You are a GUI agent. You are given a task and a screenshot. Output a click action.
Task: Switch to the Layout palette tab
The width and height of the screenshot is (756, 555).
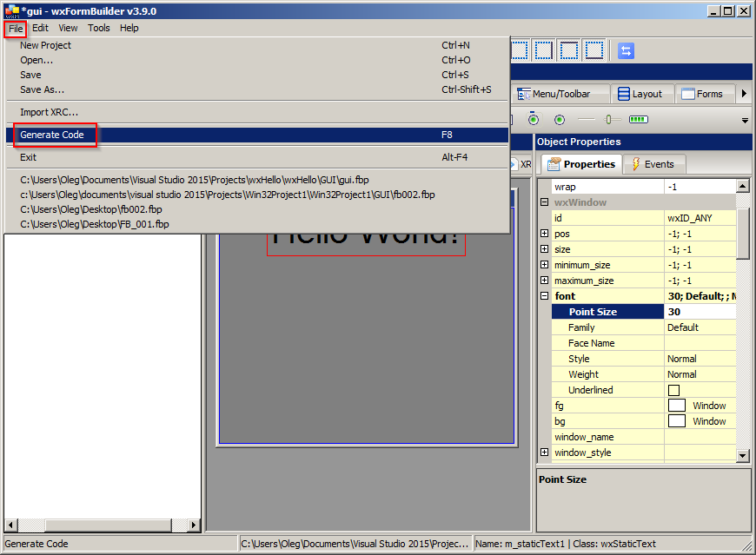[642, 94]
